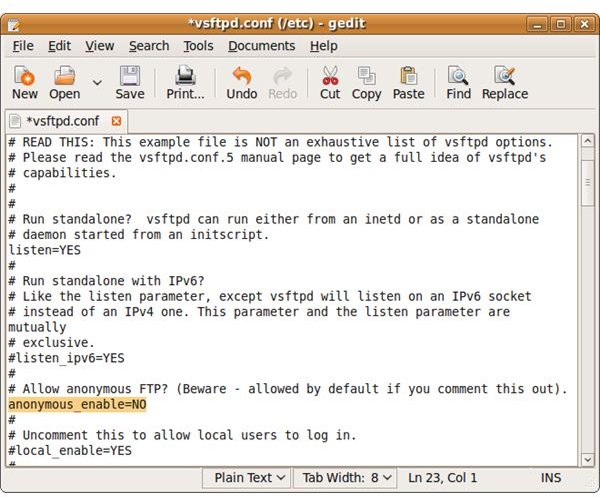The image size is (600, 497).
Task: Close the gedit window
Action: pyautogui.click(x=584, y=24)
